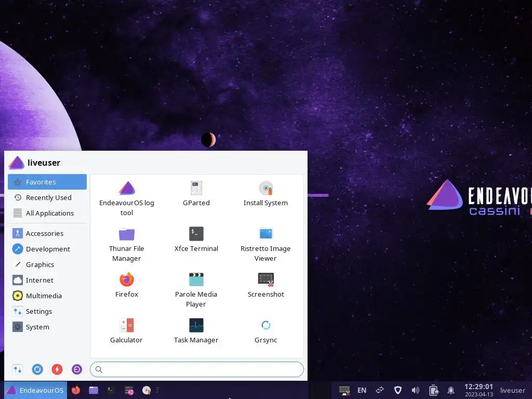This screenshot has height=399, width=532.
Task: Open the Development category
Action: (47, 249)
